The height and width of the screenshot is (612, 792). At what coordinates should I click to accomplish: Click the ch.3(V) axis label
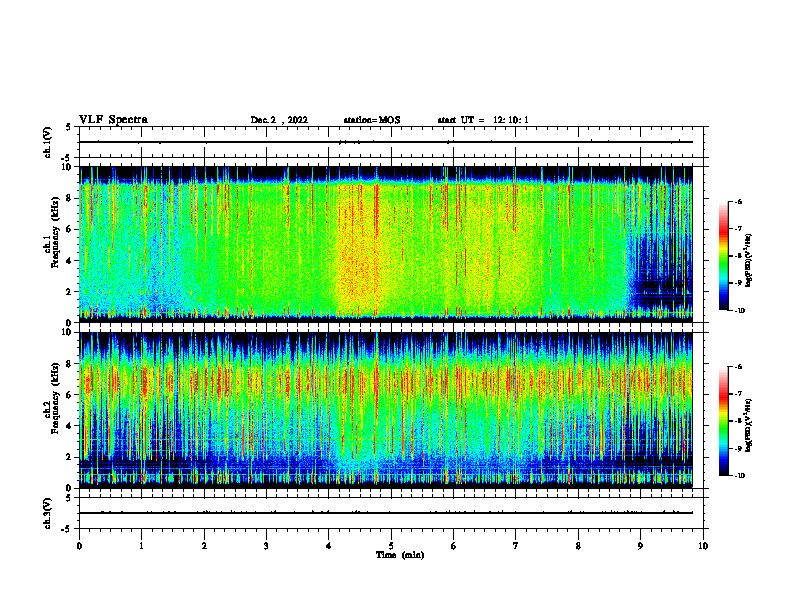pyautogui.click(x=48, y=513)
